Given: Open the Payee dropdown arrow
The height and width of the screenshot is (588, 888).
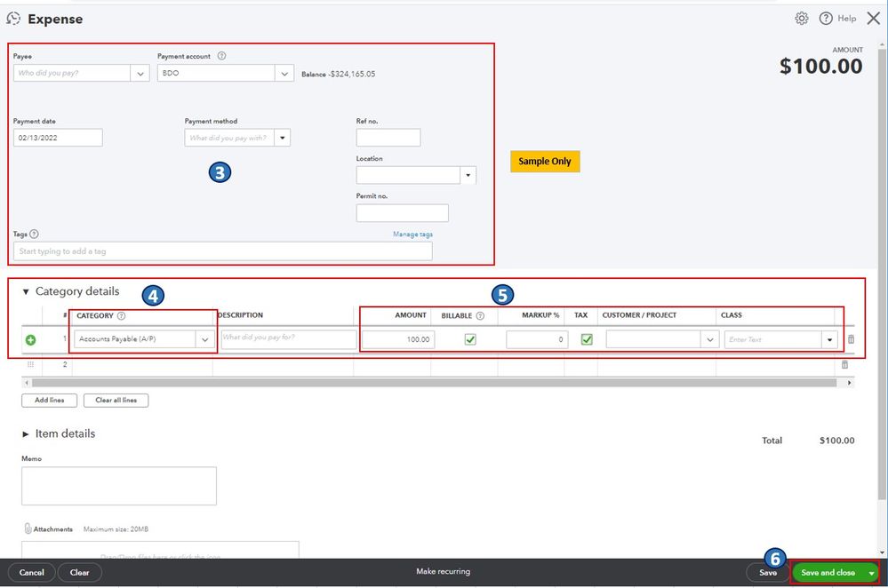Looking at the screenshot, I should (x=140, y=74).
